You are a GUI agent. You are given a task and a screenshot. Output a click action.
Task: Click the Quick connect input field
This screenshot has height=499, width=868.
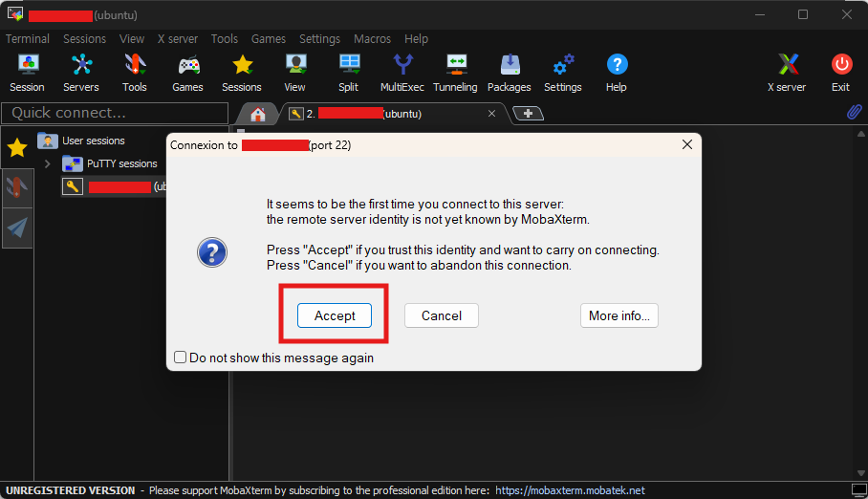coord(115,113)
